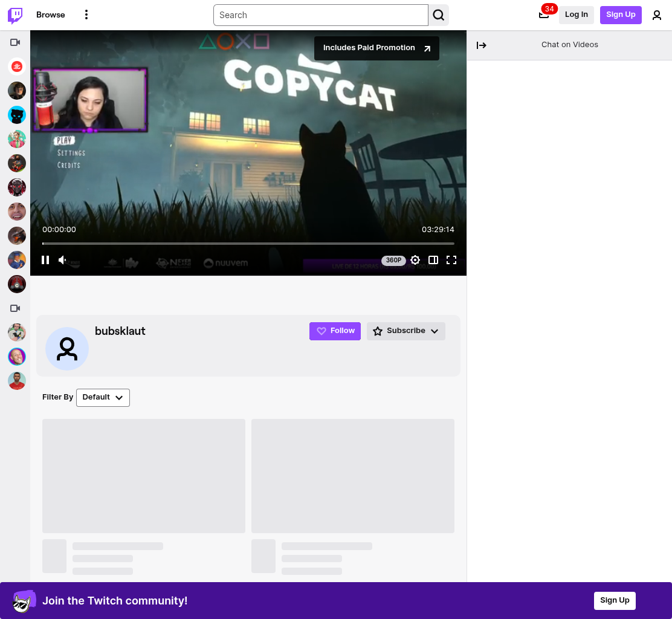Click the video seek progress bar

[248, 244]
